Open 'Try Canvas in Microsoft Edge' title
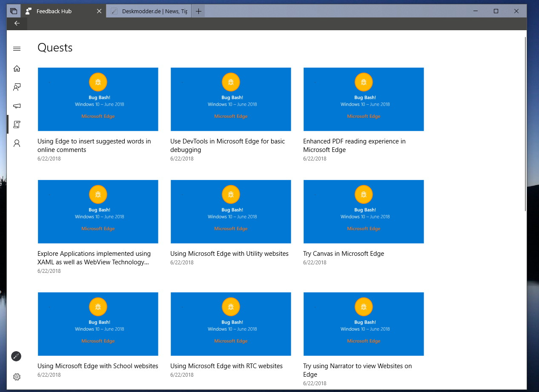 click(344, 254)
